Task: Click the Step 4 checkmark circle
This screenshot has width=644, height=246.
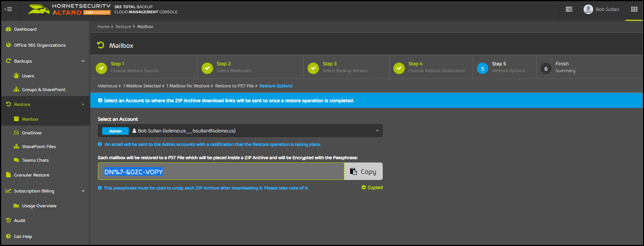Action: click(x=399, y=68)
